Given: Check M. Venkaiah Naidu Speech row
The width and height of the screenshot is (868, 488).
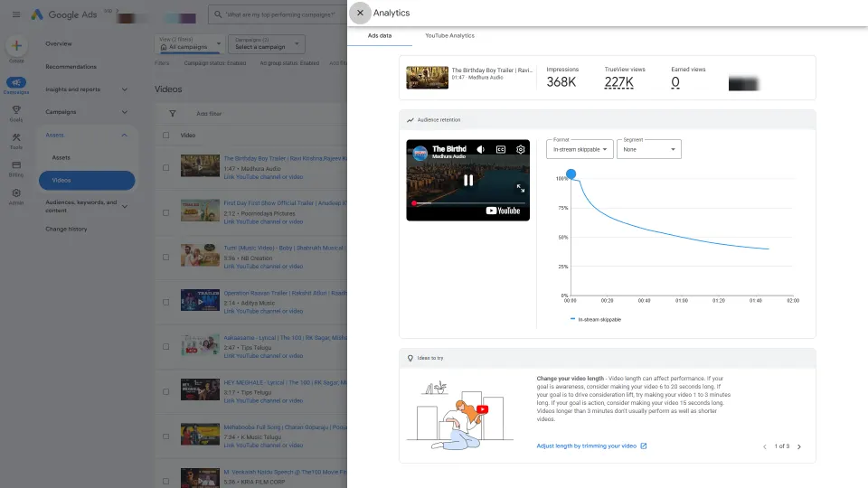Looking at the screenshot, I should tap(165, 481).
